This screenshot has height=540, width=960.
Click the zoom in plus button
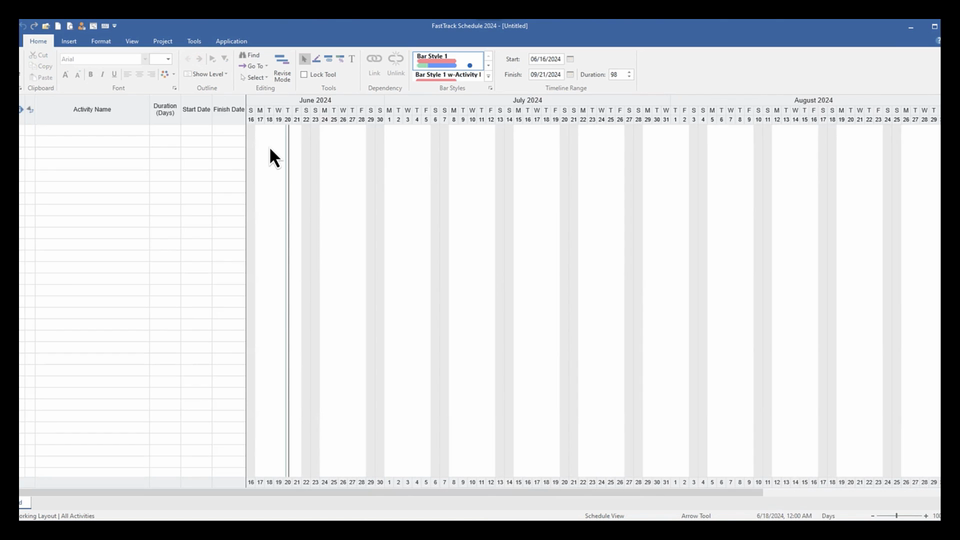pyautogui.click(x=926, y=516)
